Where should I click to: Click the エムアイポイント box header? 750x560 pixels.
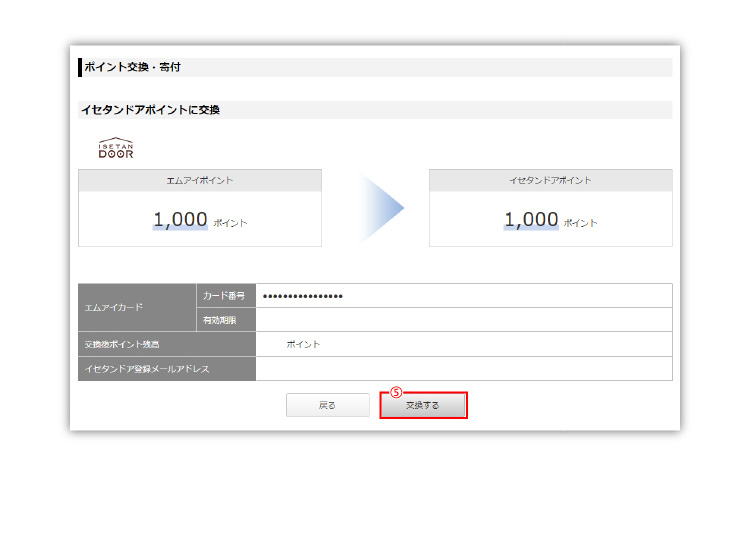(x=200, y=180)
